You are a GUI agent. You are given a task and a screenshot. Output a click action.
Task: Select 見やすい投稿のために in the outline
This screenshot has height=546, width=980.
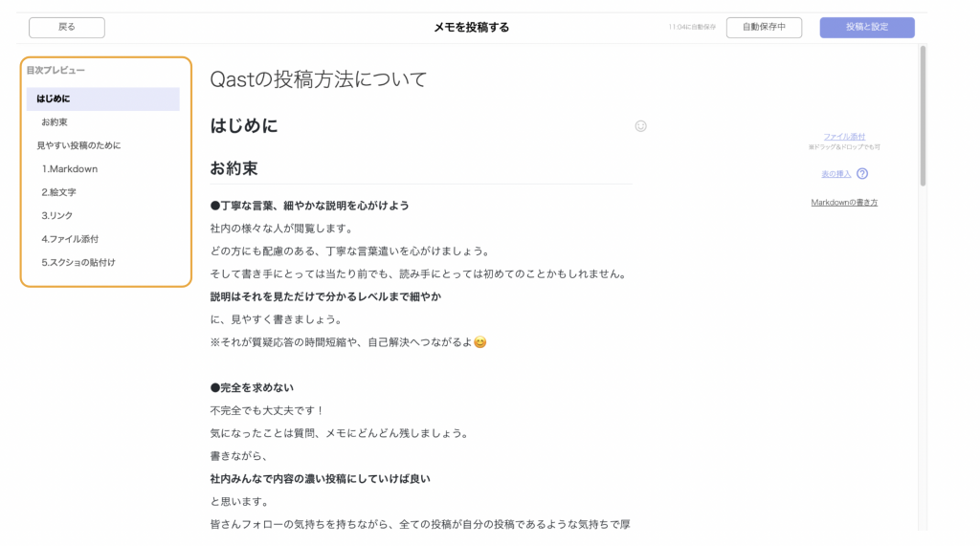[x=78, y=145]
